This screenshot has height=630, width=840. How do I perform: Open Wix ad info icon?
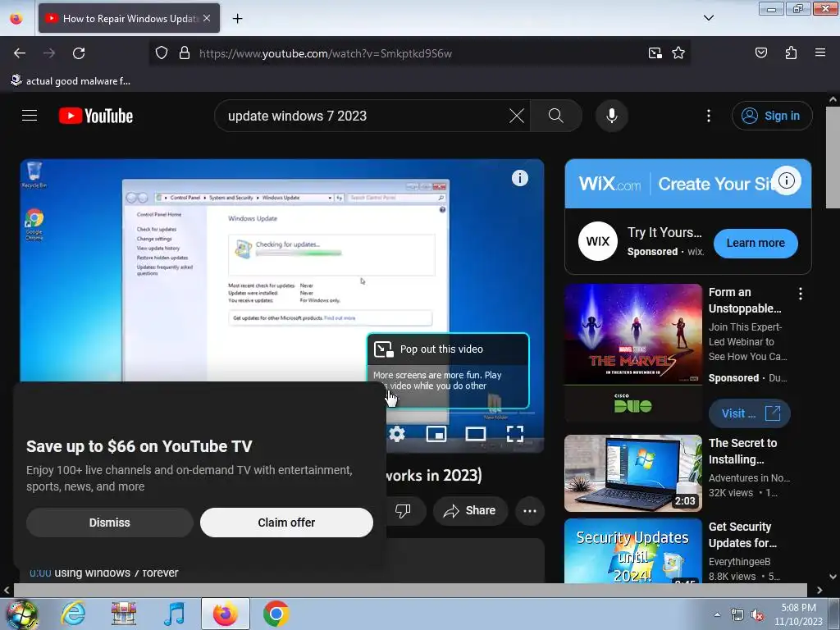[787, 180]
